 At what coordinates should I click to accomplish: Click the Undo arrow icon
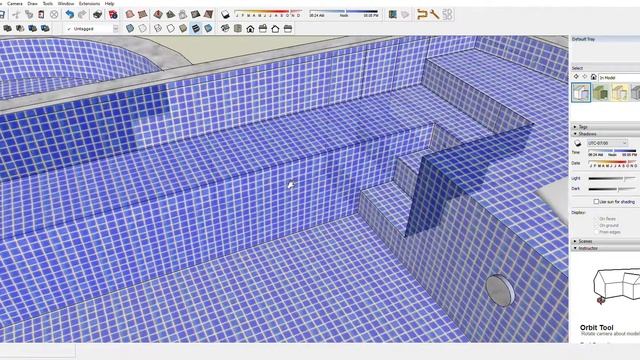click(x=70, y=15)
